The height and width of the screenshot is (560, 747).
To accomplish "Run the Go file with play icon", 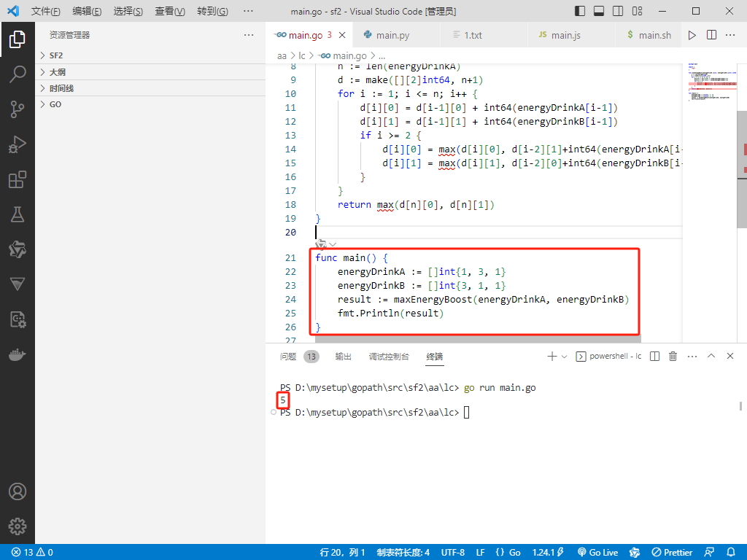I will [x=692, y=35].
